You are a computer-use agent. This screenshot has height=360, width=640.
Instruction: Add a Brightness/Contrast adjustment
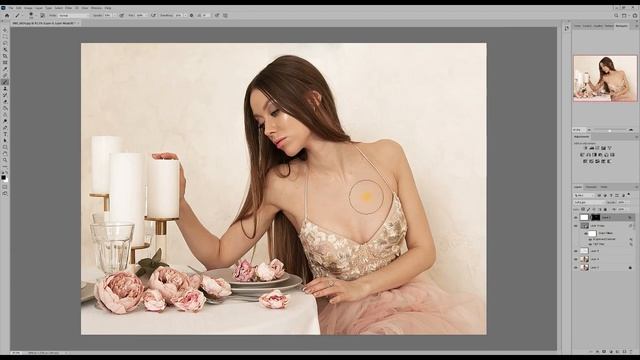(586, 148)
